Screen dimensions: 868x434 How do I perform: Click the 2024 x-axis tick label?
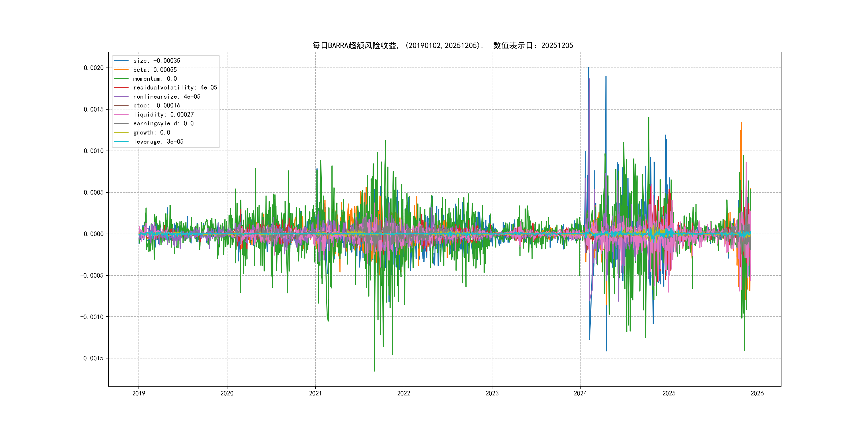point(580,393)
